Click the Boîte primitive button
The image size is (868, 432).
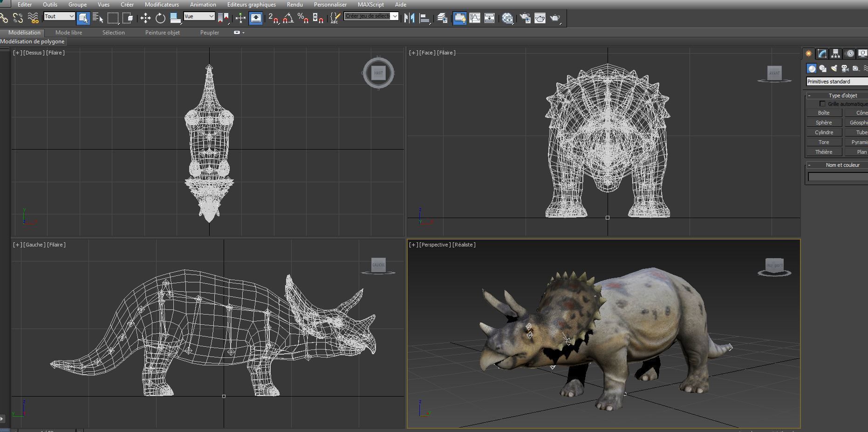pos(824,113)
